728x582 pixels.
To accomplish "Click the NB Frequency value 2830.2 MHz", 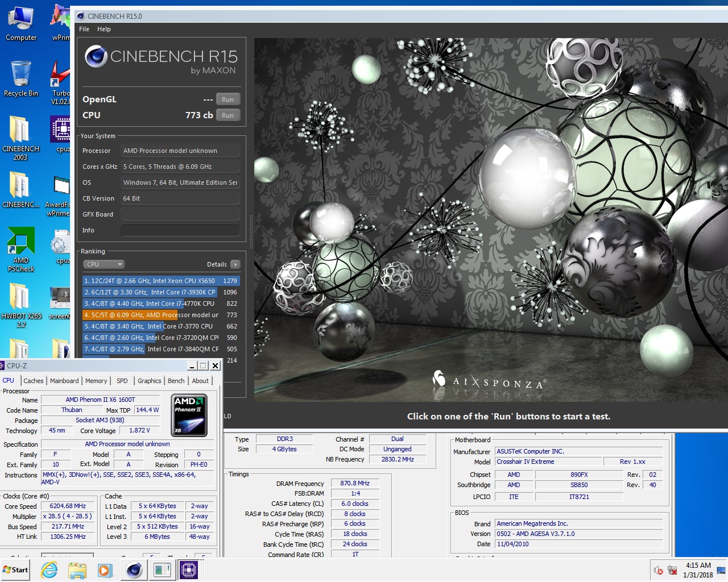I will click(x=398, y=459).
